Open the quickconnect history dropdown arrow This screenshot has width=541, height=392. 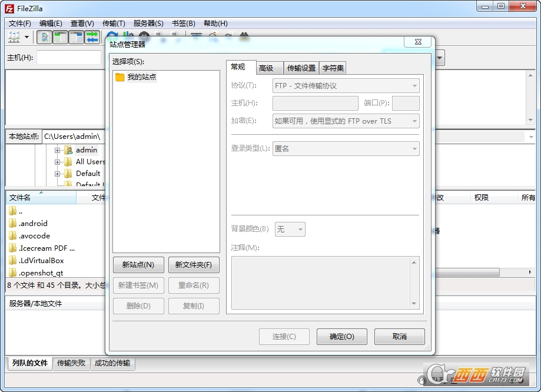(440, 58)
